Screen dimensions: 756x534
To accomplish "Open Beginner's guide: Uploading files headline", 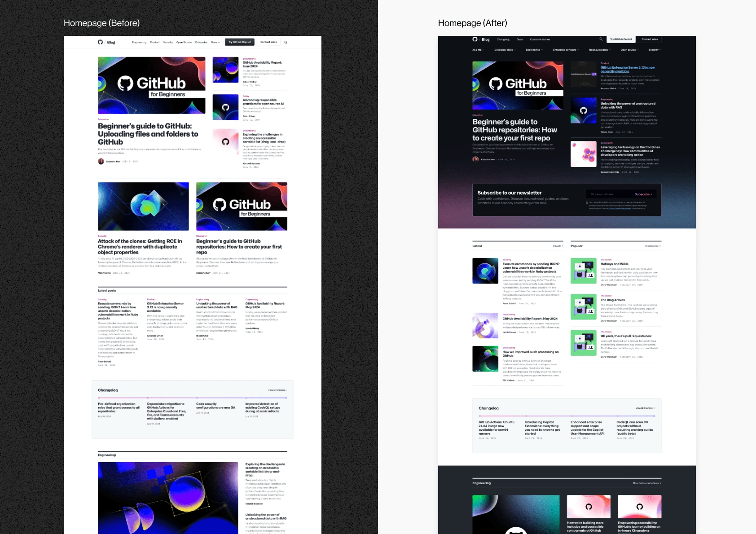I will (148, 134).
